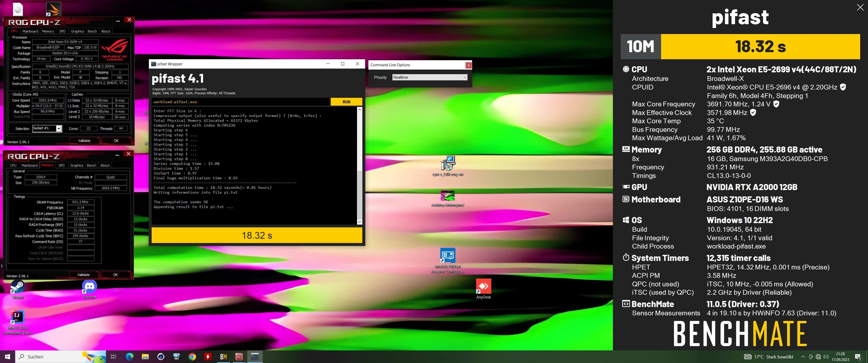Click pifast output scrollbar down arrow

(360, 222)
